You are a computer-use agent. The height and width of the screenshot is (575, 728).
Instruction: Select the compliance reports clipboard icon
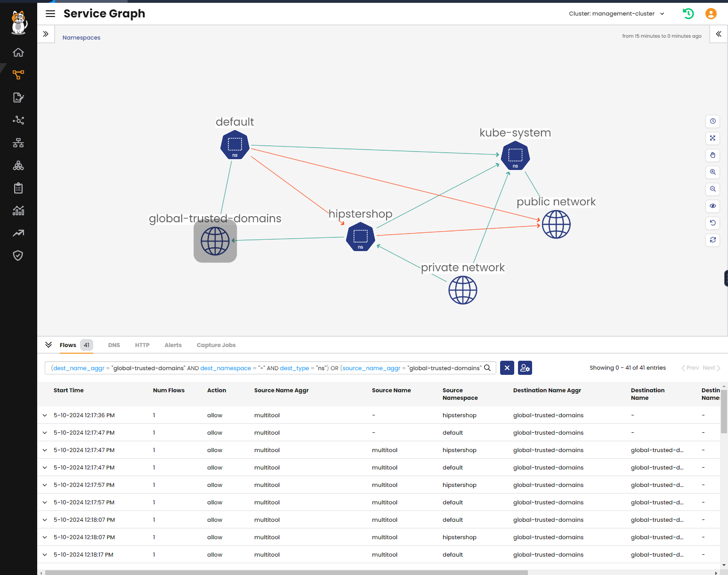coord(18,188)
